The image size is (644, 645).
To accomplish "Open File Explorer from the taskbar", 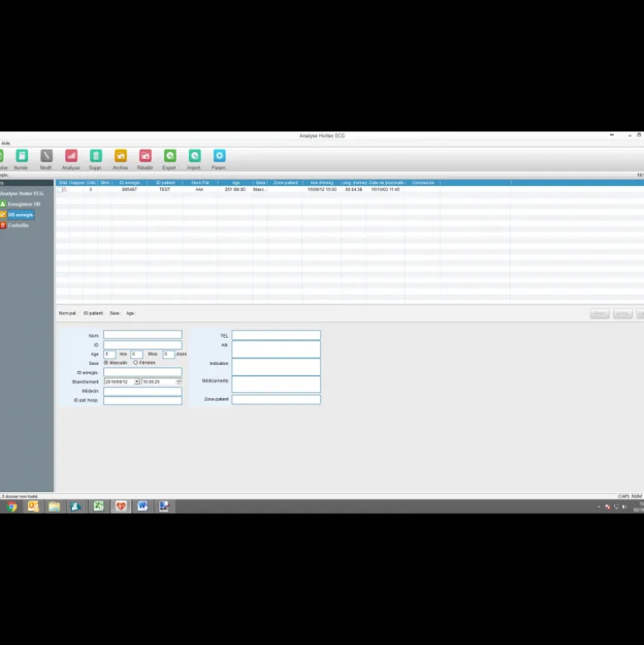I will point(54,506).
